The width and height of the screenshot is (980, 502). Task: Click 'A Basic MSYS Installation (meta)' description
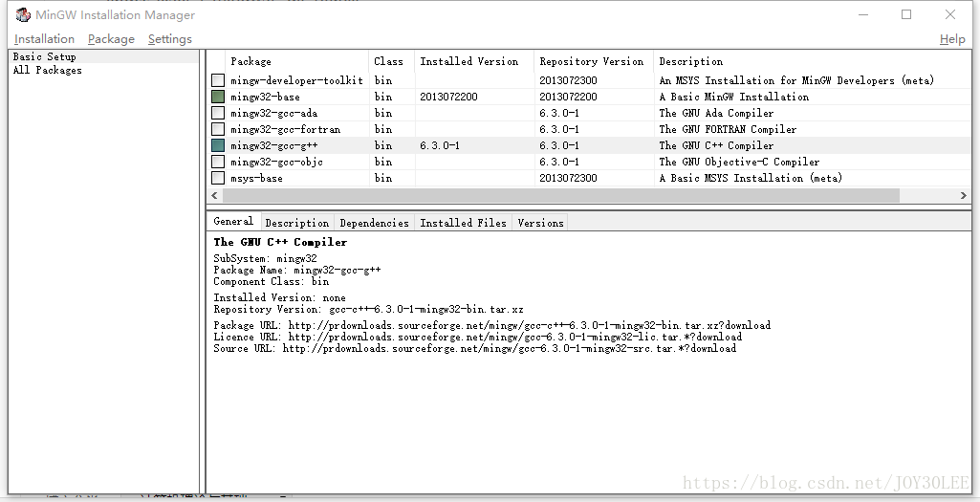coord(751,178)
